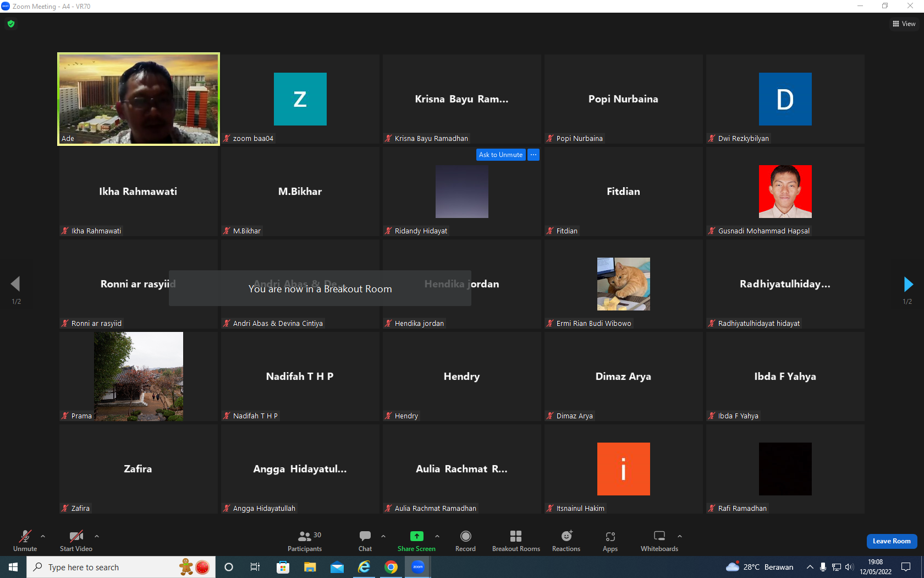924x578 pixels.
Task: Start recording the meeting
Action: click(x=465, y=541)
